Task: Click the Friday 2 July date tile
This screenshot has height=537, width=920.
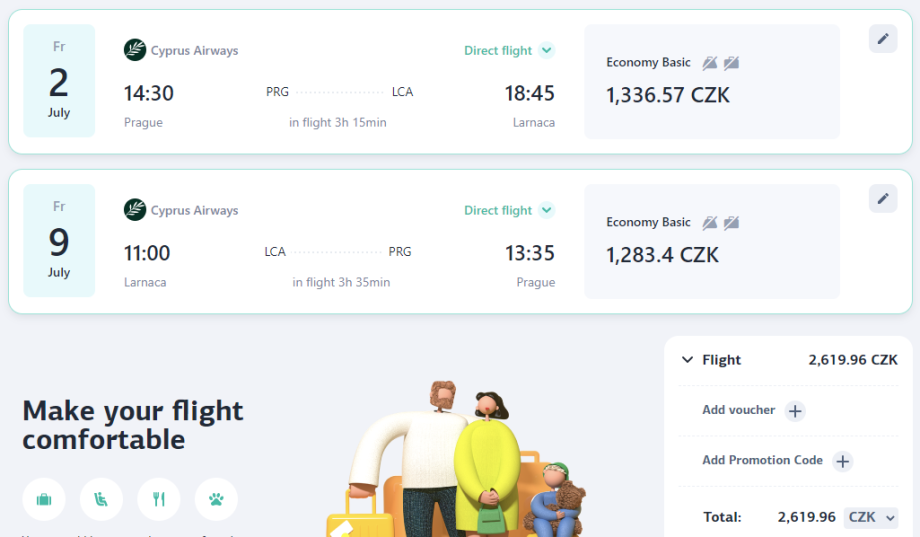Action: tap(59, 81)
